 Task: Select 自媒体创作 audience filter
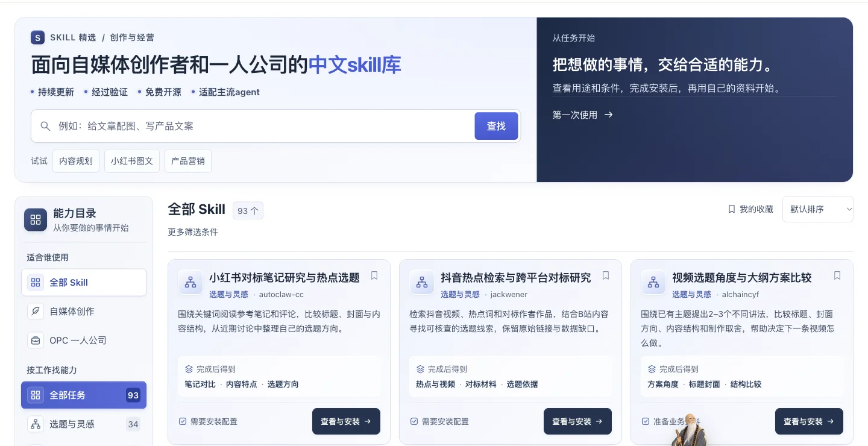tap(84, 311)
